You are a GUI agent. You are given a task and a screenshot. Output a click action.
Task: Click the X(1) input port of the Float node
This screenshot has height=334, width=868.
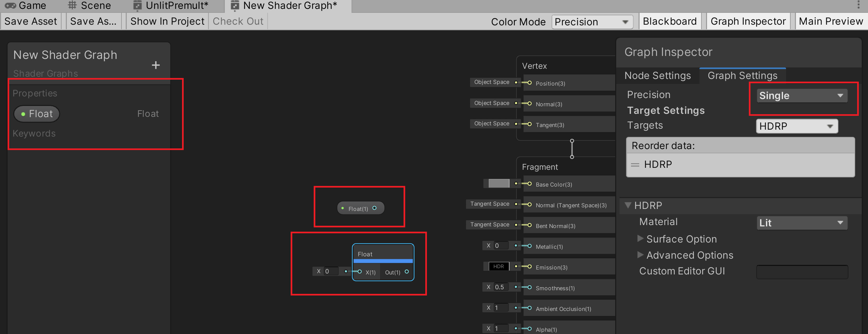(x=359, y=272)
